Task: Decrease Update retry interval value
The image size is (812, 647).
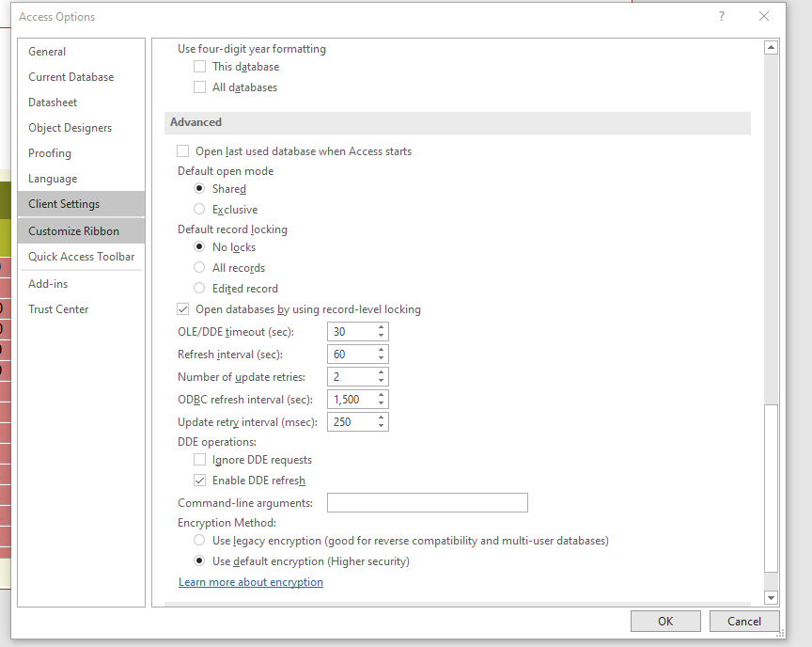Action: coord(382,426)
